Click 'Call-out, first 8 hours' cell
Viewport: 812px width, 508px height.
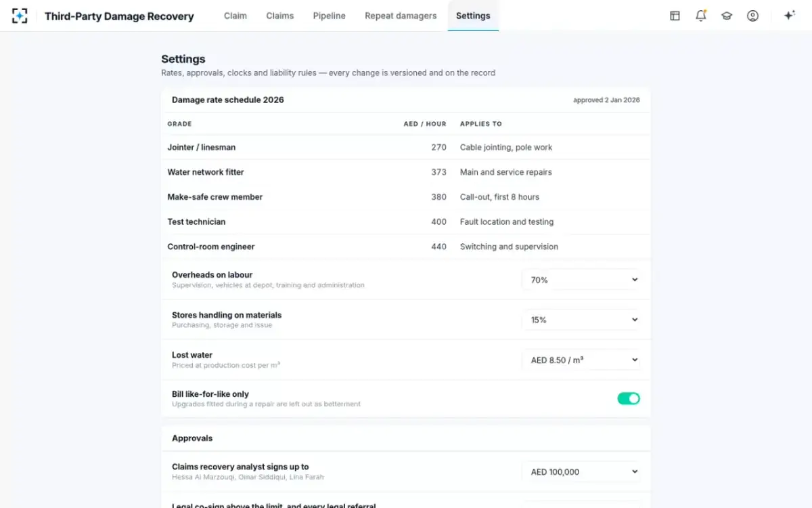pyautogui.click(x=500, y=197)
